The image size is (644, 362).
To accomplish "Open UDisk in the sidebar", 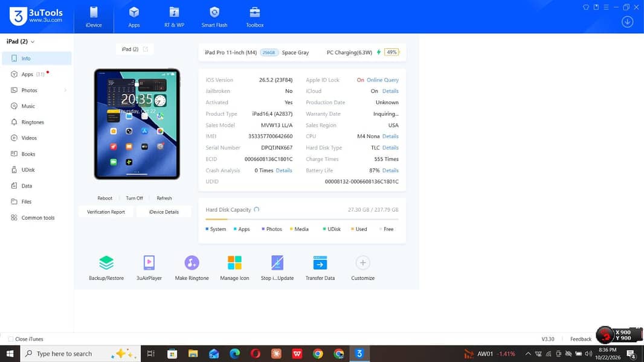I will tap(37, 170).
